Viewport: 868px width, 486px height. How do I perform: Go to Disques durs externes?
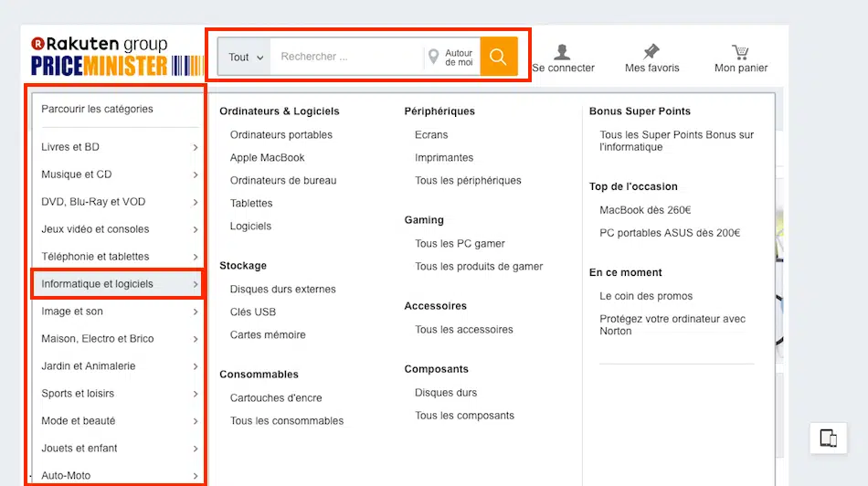tap(283, 290)
